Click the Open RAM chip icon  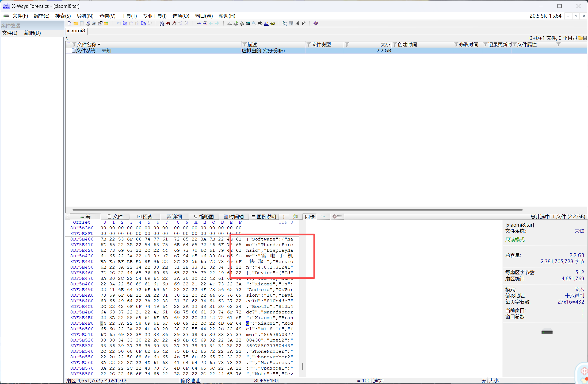242,24
